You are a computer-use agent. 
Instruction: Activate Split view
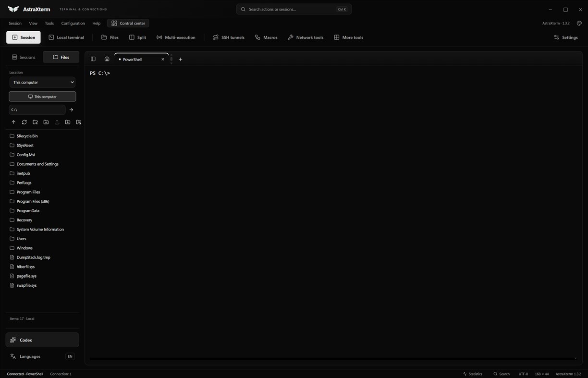click(x=137, y=37)
